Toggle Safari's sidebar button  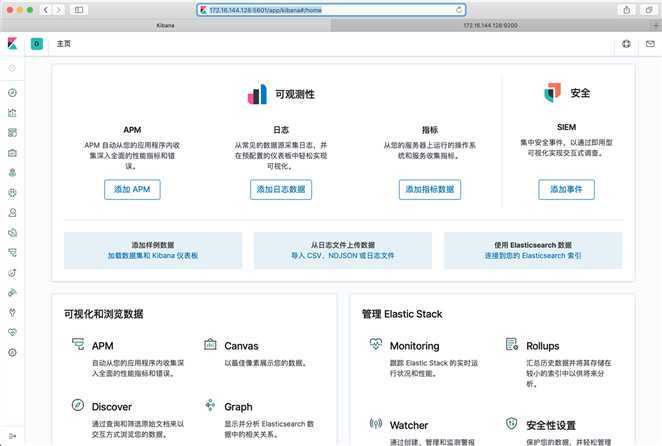pos(79,10)
